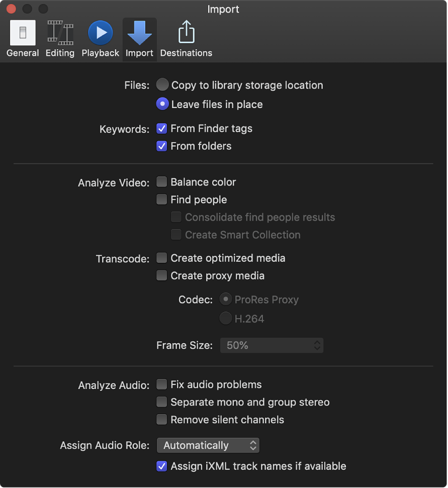This screenshot has width=448, height=488.
Task: Select Leave files in place option
Action: click(162, 104)
